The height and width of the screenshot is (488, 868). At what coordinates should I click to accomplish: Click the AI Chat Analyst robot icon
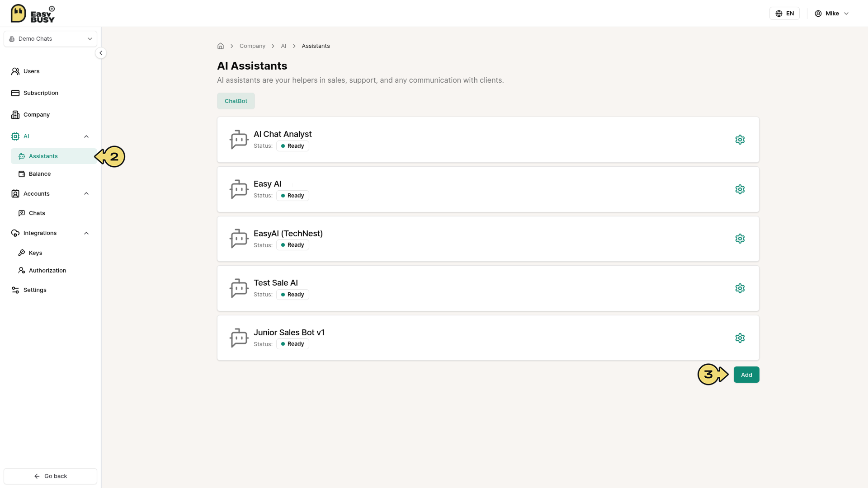tap(239, 140)
